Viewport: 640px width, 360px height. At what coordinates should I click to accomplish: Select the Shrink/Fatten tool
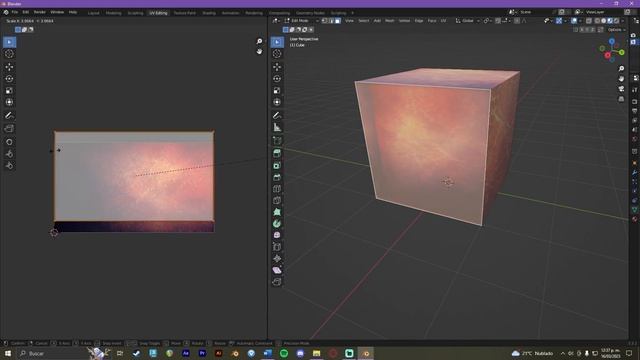point(277,258)
